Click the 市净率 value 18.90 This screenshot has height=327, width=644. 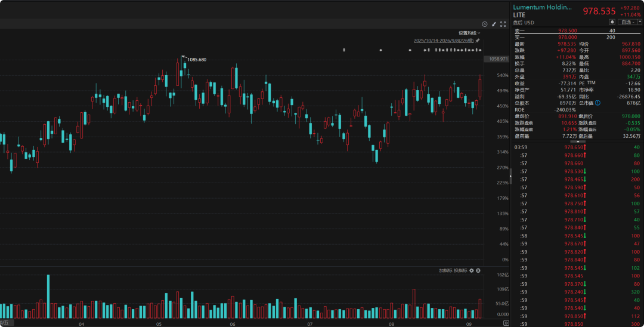coord(634,90)
